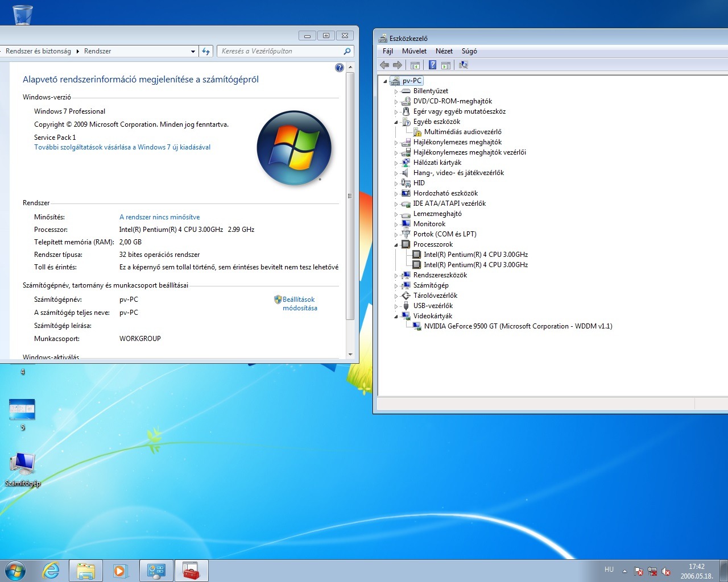The height and width of the screenshot is (582, 728).
Task: Open Windows Media Player from the taskbar
Action: (x=121, y=571)
